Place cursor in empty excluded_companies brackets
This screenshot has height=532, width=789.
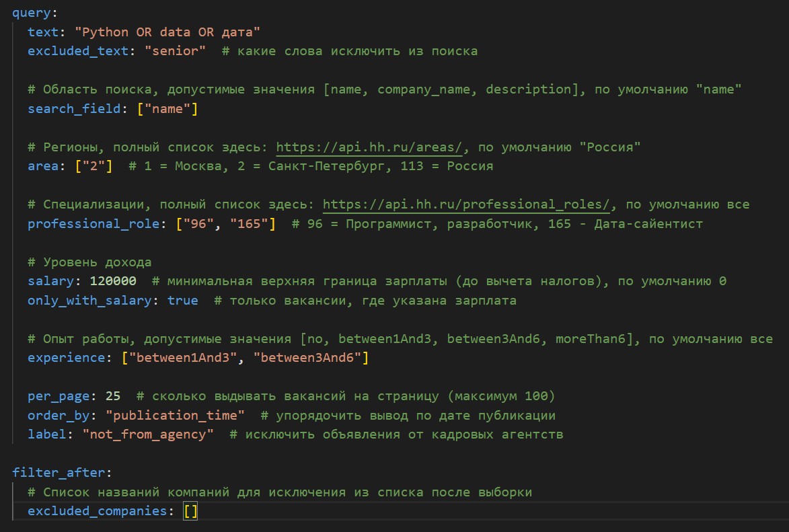point(191,511)
